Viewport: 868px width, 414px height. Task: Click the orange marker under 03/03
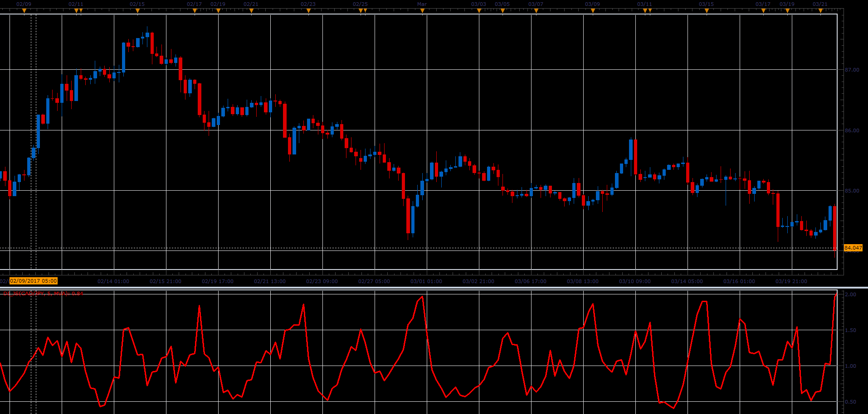479,11
